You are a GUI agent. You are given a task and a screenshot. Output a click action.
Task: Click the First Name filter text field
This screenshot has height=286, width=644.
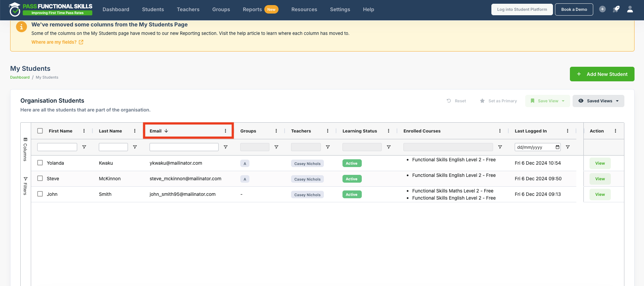point(57,147)
